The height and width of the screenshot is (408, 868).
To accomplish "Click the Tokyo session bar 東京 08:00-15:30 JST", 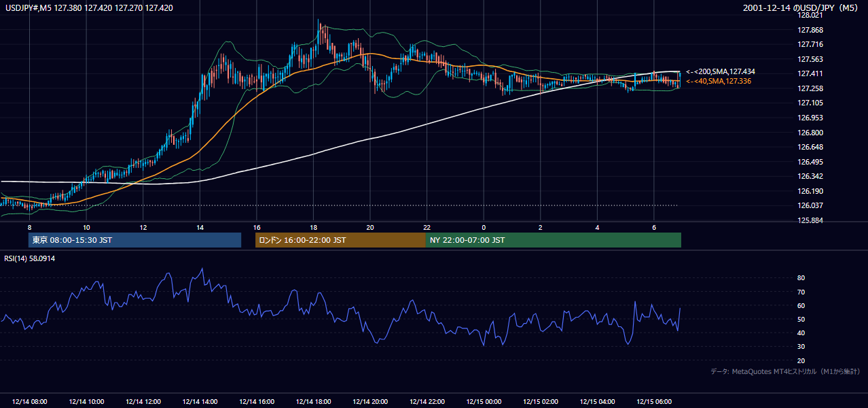I will pos(134,240).
